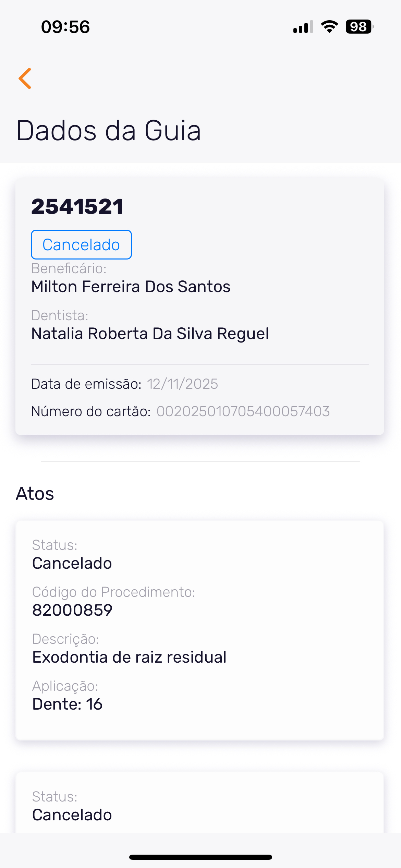Tap the home indicator bar
This screenshot has height=868, width=401.
tap(200, 857)
